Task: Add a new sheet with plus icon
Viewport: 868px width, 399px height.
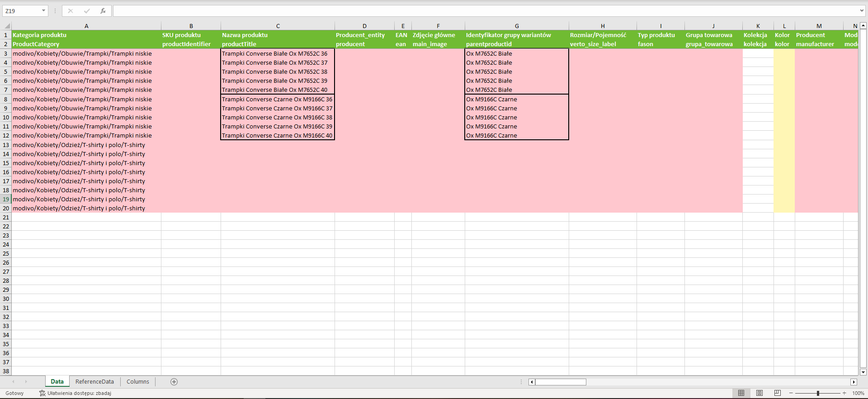Action: tap(174, 382)
